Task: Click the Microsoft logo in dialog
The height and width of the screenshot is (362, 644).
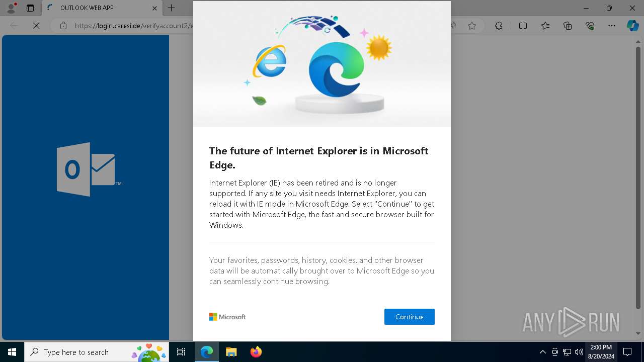Action: tap(227, 317)
